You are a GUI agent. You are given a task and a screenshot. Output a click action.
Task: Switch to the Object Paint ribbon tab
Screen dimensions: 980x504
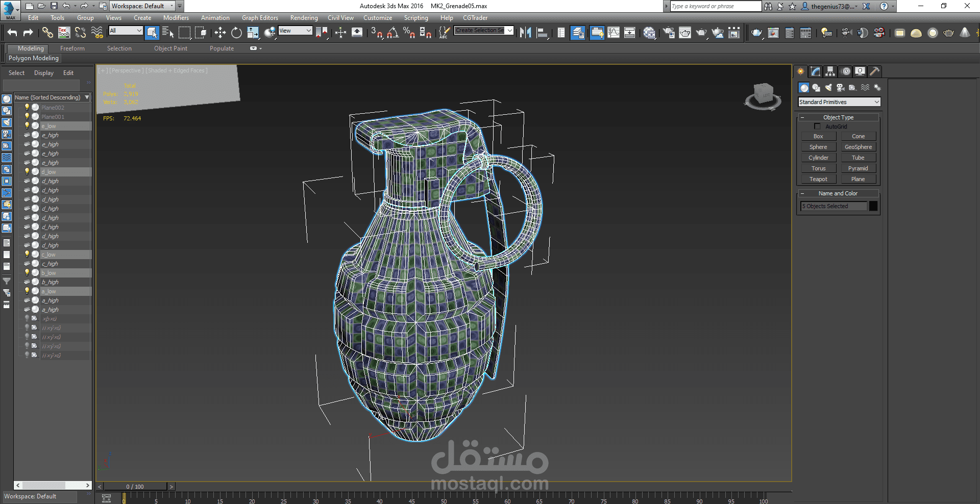(171, 48)
